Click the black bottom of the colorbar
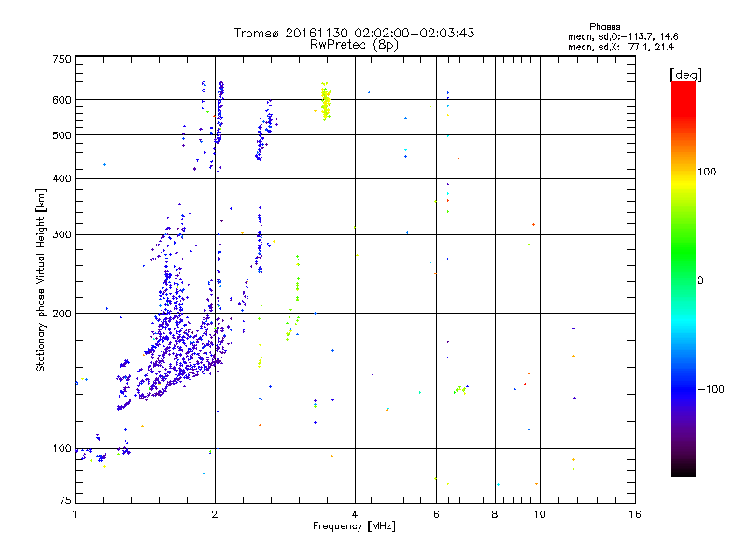Viewport: 747px width, 560px height. point(684,469)
